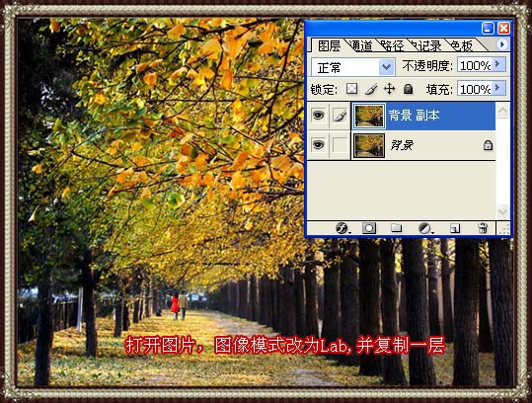Click the layer list scroll down arrow
Screen dimensions: 532x403
pyautogui.click(x=502, y=211)
